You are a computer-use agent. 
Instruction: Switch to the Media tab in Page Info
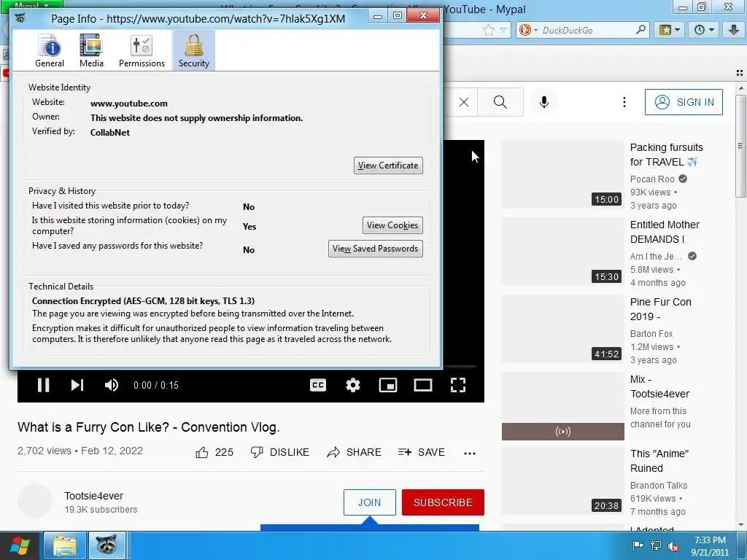91,51
